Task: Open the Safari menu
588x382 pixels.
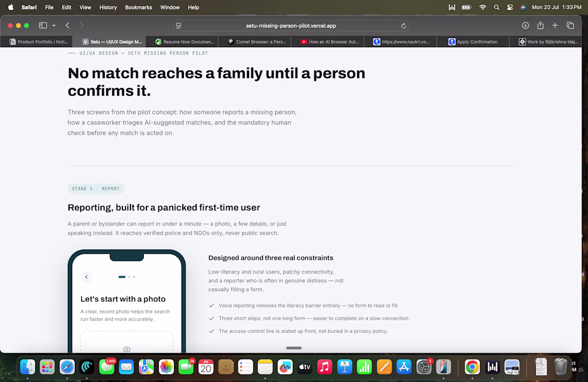Action: pyautogui.click(x=29, y=7)
